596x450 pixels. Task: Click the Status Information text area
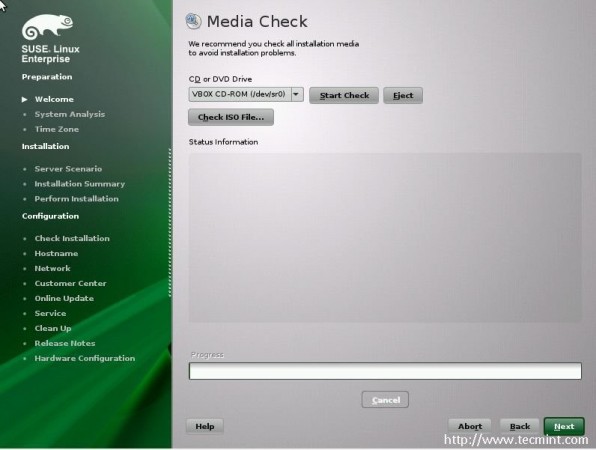point(385,238)
